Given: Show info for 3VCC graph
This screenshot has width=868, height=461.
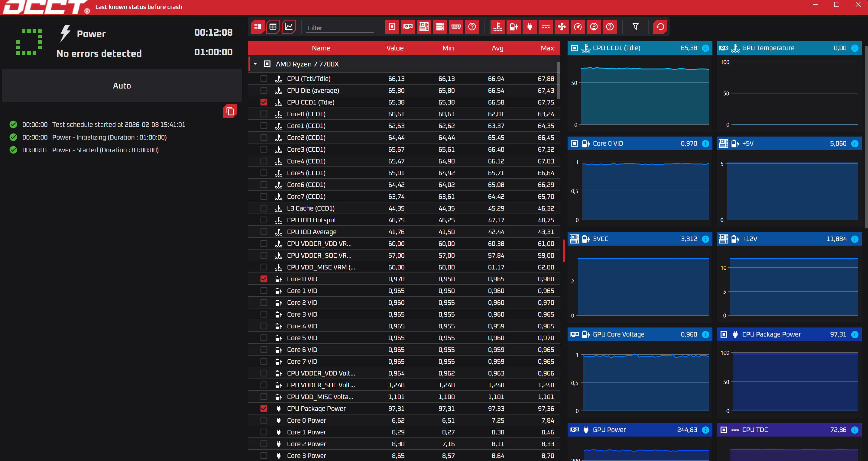Looking at the screenshot, I should [705, 239].
